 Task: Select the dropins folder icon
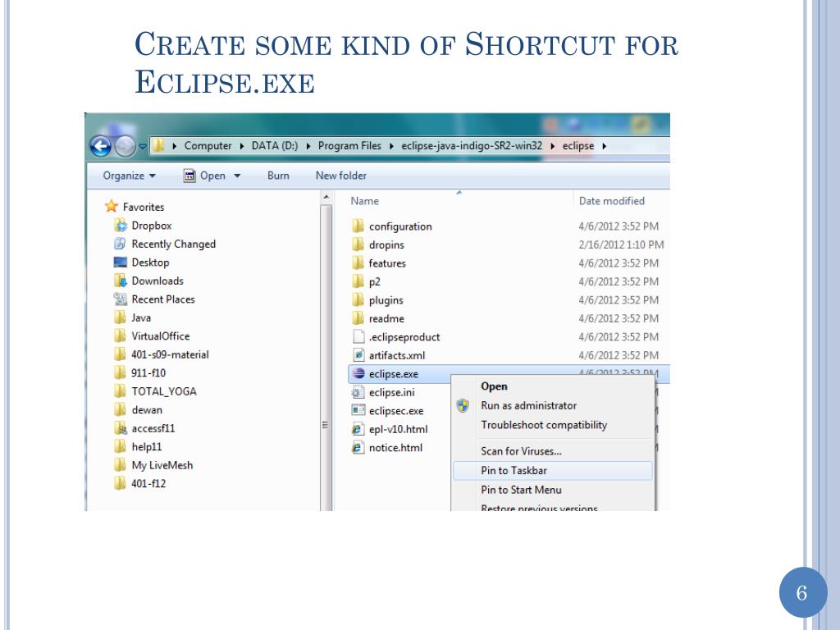pos(358,244)
